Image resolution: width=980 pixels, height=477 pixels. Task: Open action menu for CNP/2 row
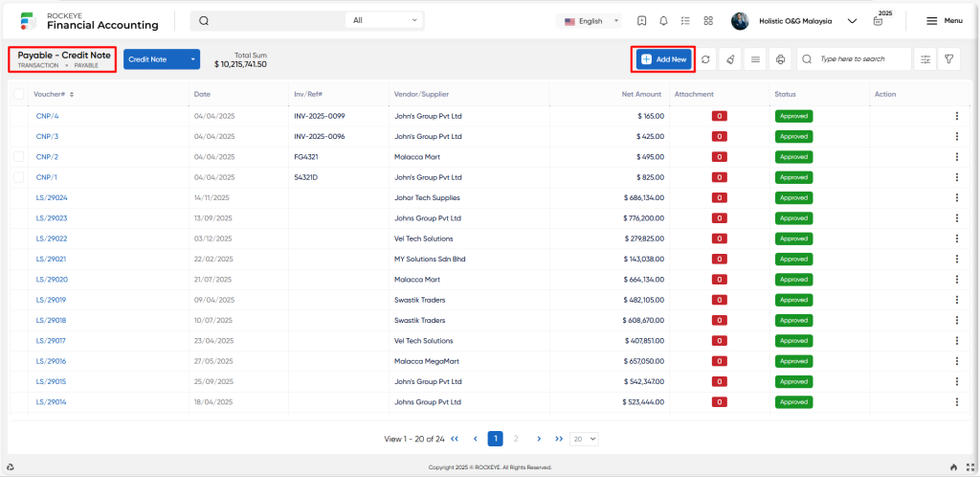point(956,157)
